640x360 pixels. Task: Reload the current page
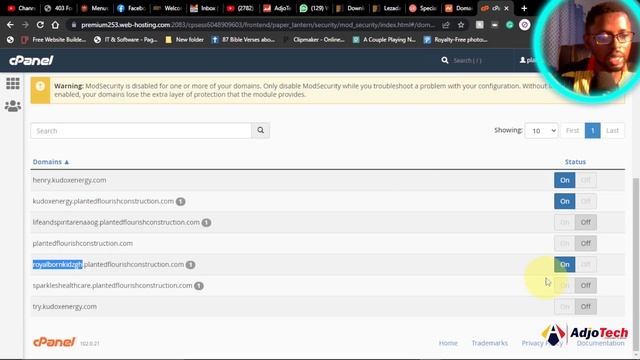click(x=40, y=25)
